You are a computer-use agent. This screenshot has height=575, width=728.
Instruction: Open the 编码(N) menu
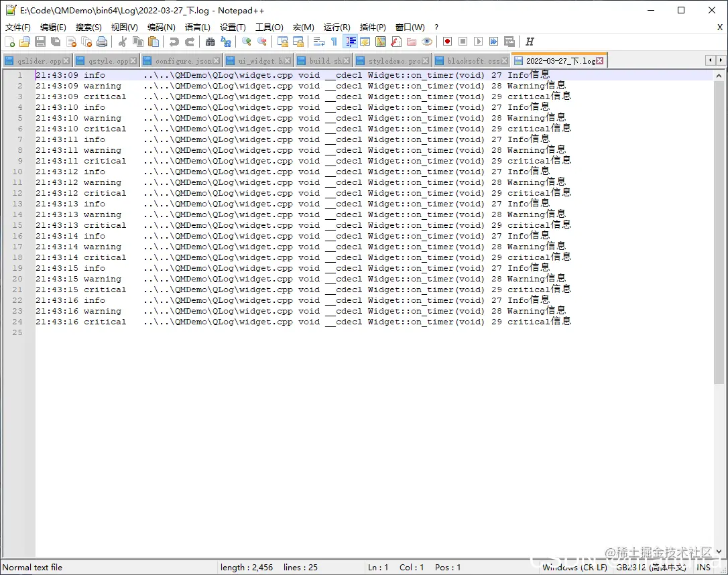[x=161, y=27]
